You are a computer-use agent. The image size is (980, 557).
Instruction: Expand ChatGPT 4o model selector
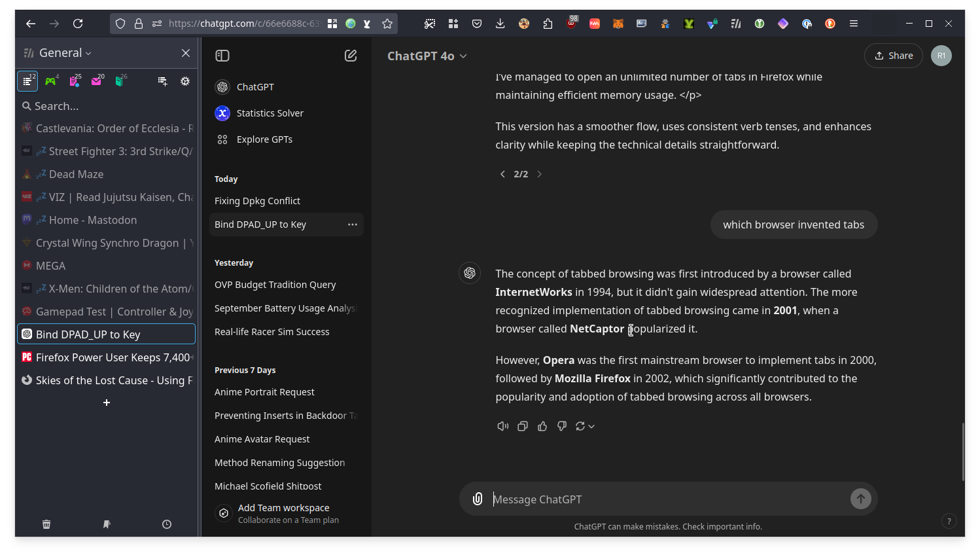click(x=427, y=56)
